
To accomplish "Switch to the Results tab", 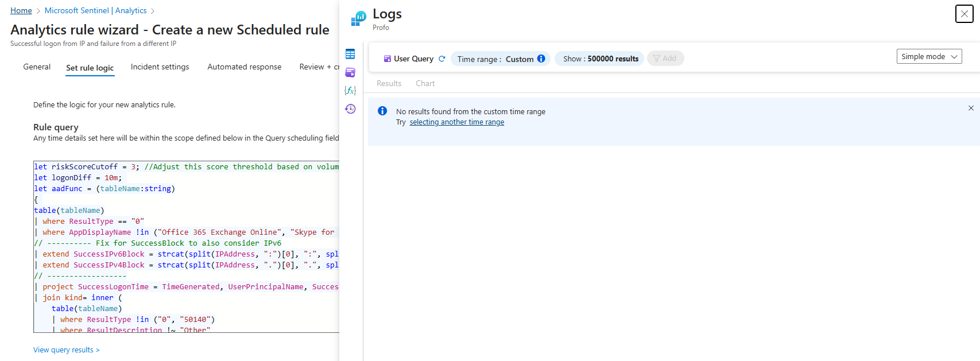I will coord(389,83).
